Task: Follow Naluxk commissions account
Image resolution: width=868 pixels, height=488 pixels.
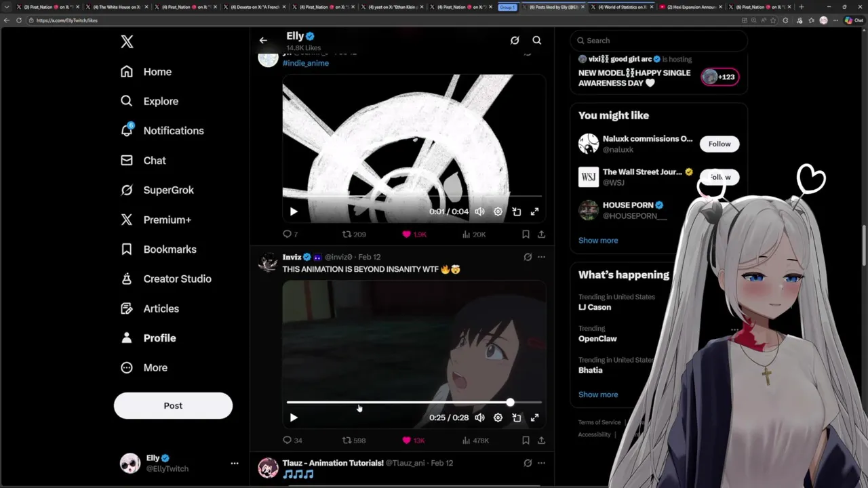Action: coord(719,144)
